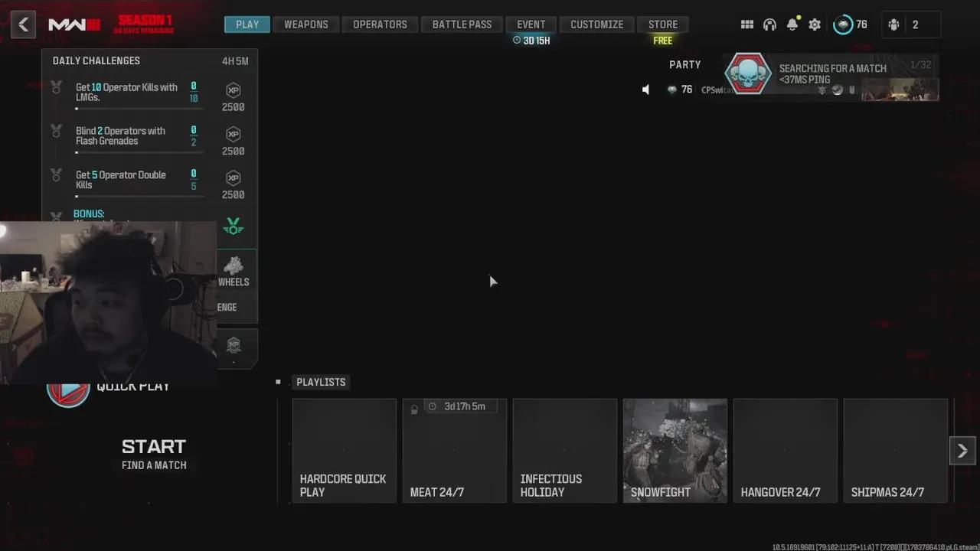
Task: Select the Shipmas 24/7 playlist
Action: point(896,451)
